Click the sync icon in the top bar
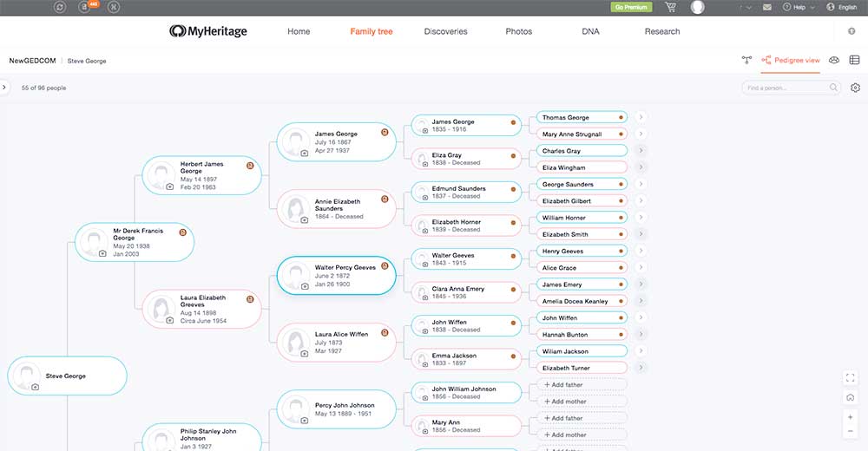The width and height of the screenshot is (868, 451). 60,7
